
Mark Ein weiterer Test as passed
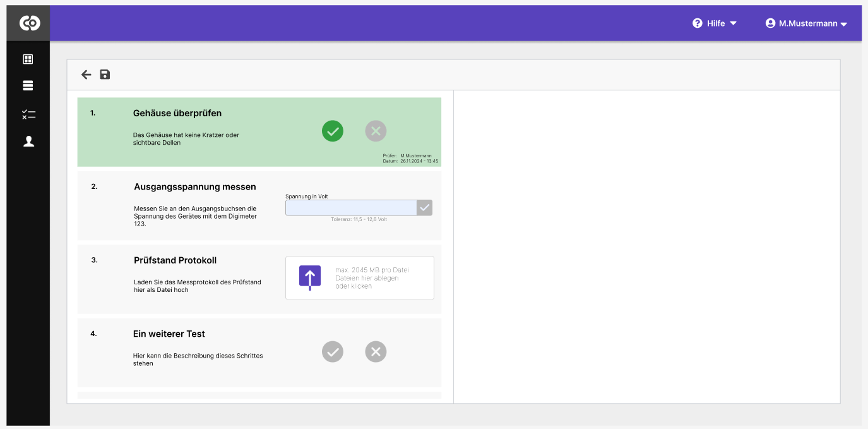(333, 351)
